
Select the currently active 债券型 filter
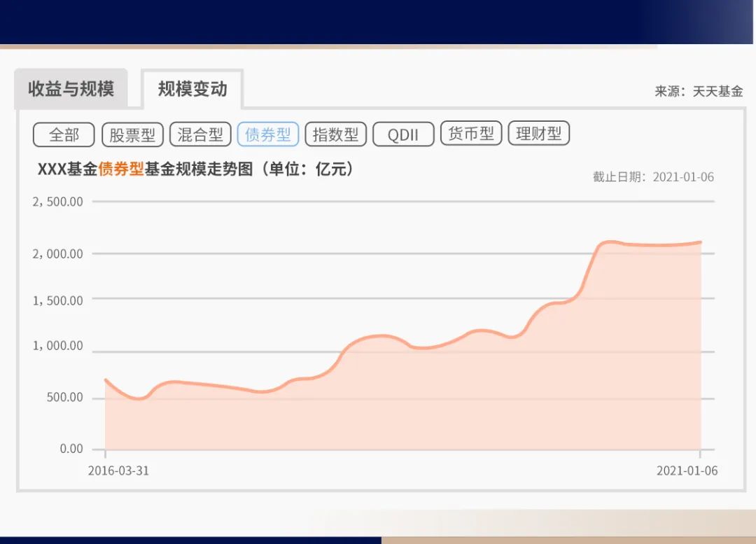click(x=268, y=134)
